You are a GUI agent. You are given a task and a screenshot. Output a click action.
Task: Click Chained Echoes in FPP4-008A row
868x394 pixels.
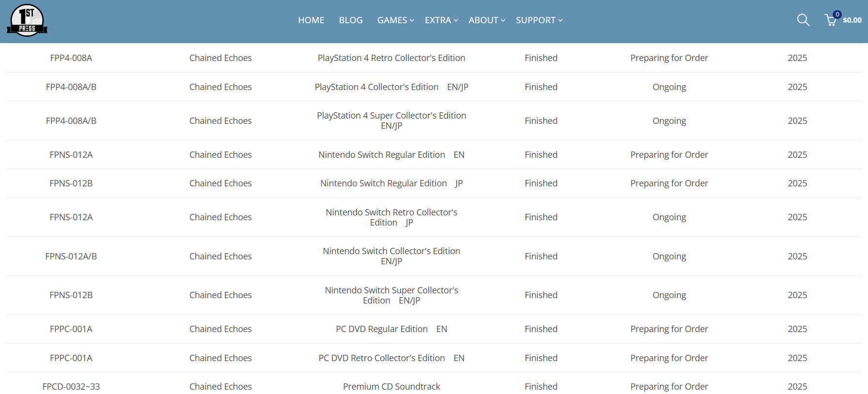click(x=221, y=58)
